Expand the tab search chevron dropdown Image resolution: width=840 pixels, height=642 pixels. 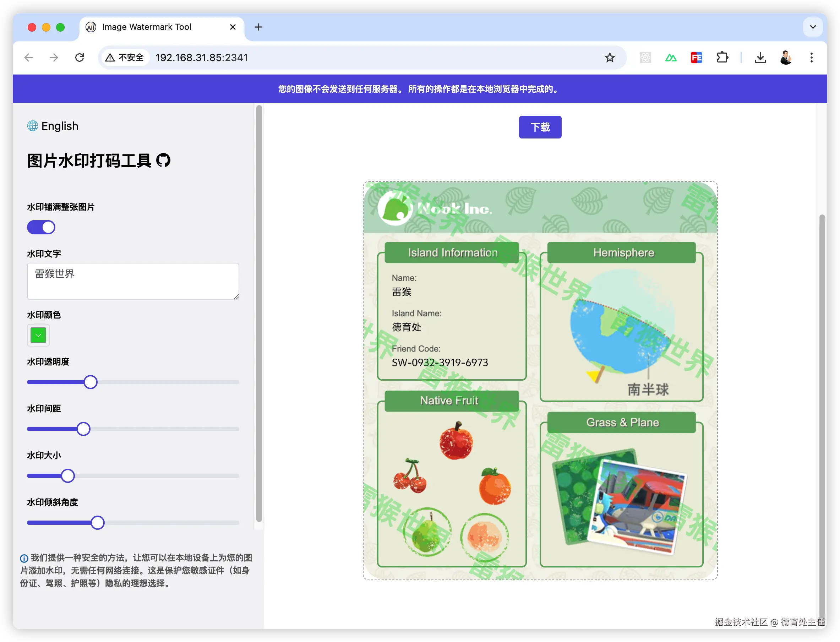pyautogui.click(x=813, y=27)
